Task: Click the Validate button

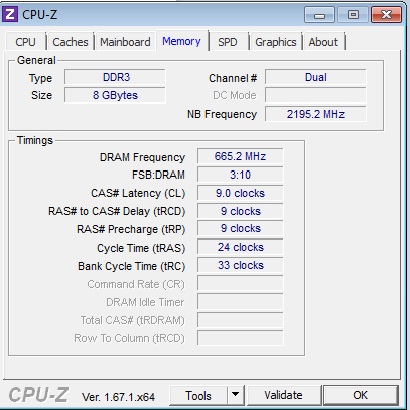Action: (x=283, y=395)
